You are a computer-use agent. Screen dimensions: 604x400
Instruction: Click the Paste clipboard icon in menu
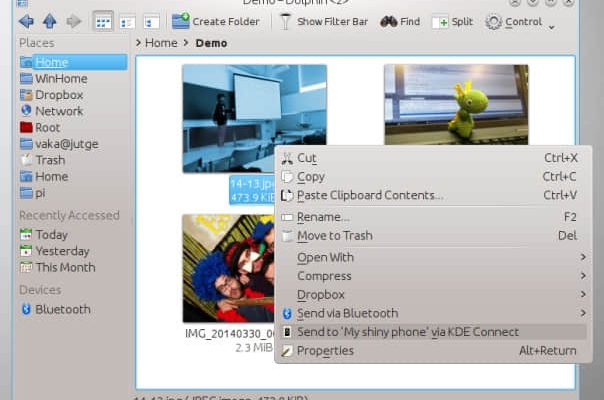287,195
